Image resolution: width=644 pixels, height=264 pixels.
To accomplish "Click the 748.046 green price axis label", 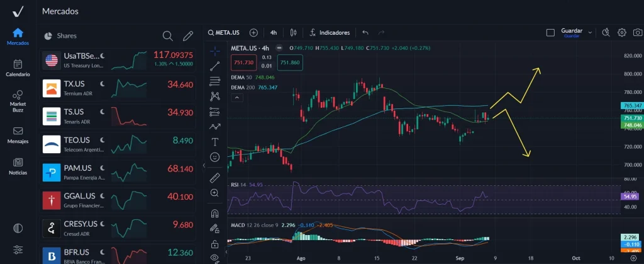I will point(633,125).
